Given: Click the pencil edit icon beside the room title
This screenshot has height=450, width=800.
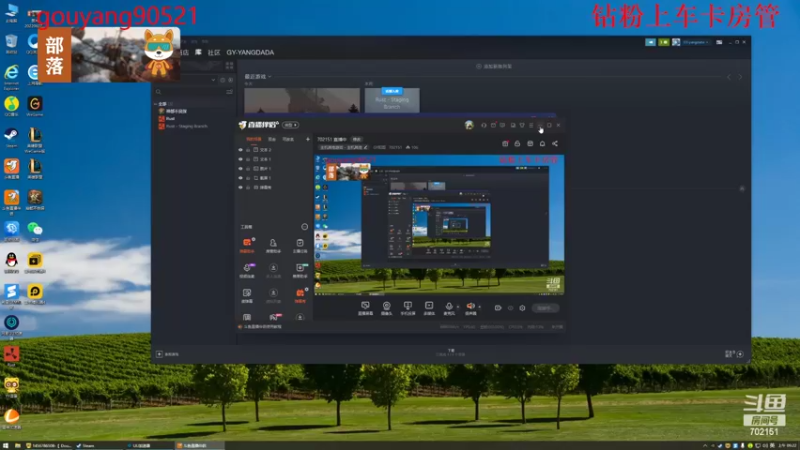Looking at the screenshot, I should [x=365, y=147].
